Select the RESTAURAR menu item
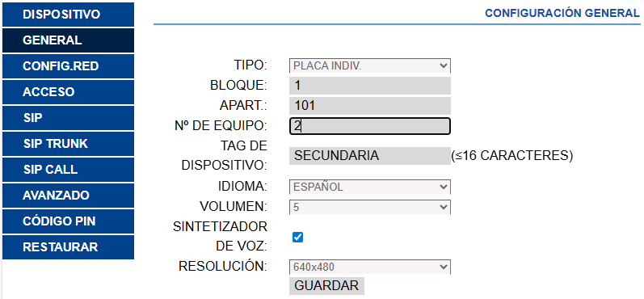 [68, 247]
